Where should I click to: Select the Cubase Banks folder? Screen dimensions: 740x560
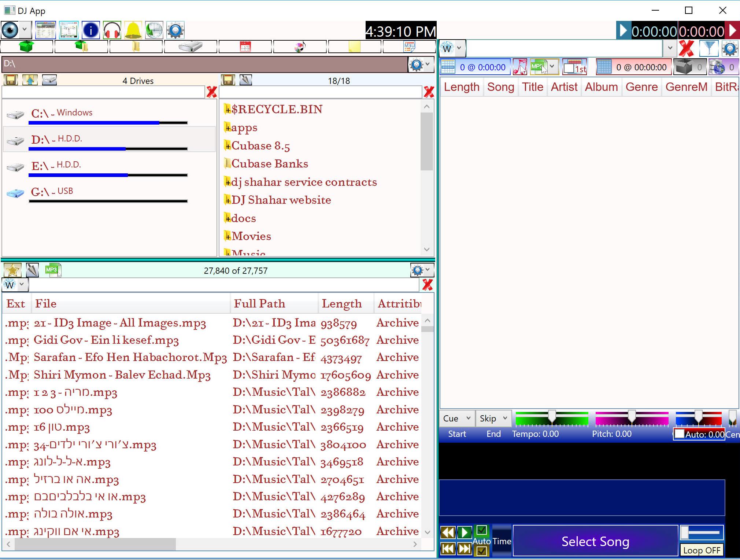(269, 163)
